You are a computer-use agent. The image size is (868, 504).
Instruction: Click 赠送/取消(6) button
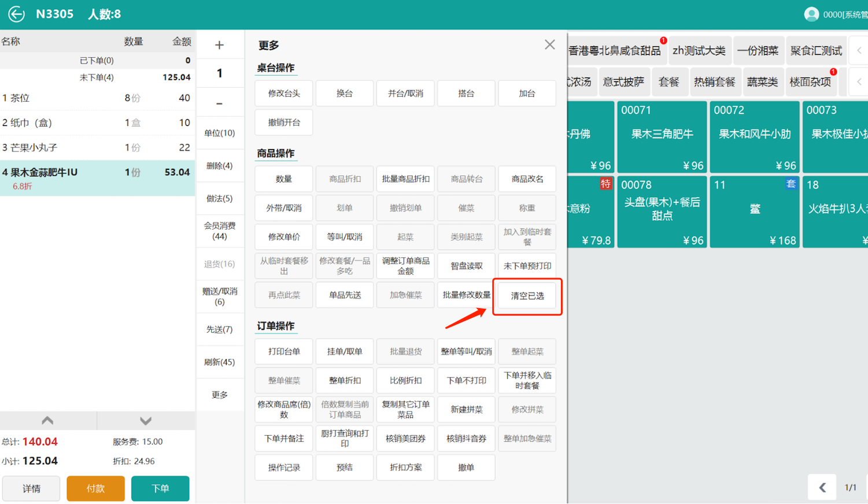click(219, 297)
